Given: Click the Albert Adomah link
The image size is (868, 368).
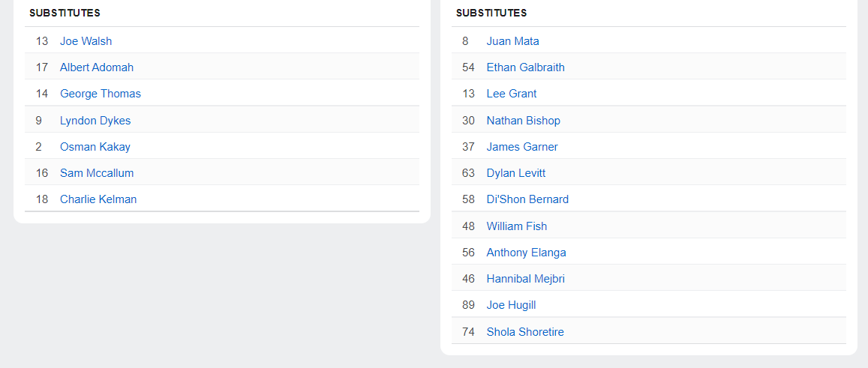Looking at the screenshot, I should coord(97,67).
